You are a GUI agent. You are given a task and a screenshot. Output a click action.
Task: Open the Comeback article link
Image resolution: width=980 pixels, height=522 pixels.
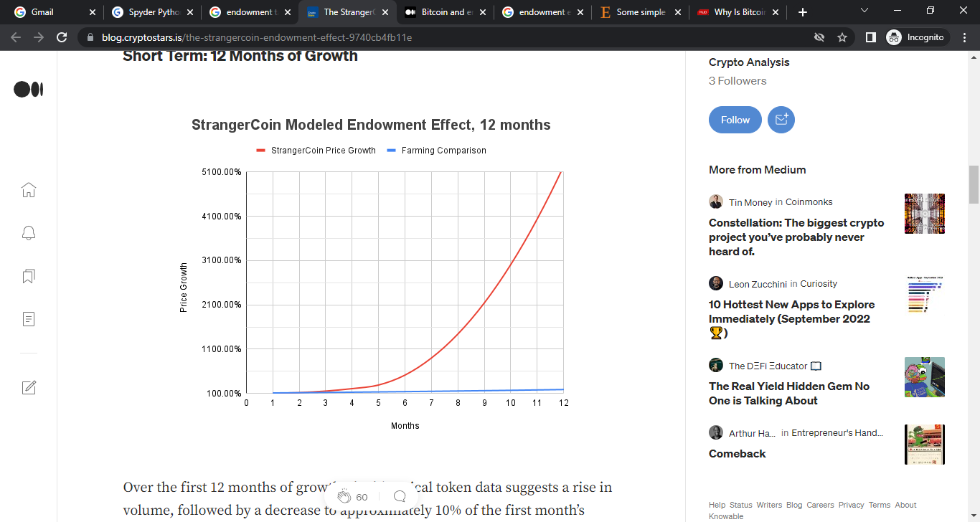tap(738, 453)
